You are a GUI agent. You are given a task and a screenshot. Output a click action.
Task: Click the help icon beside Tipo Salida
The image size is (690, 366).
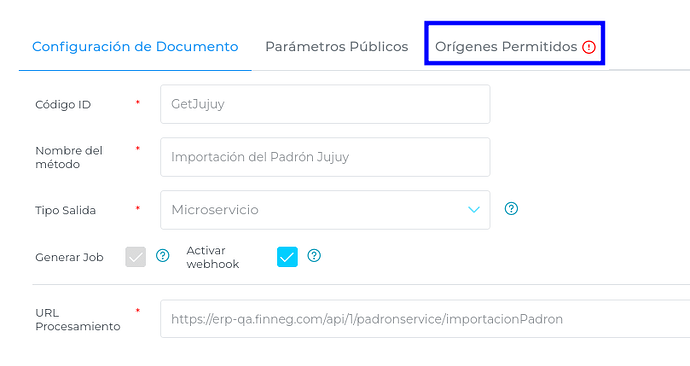511,209
